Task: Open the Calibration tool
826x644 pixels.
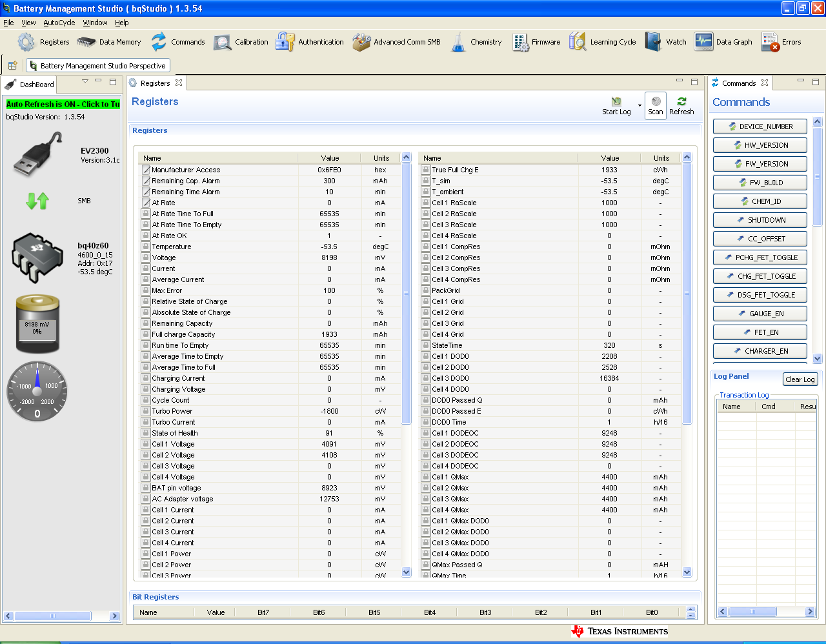Action: (240, 42)
